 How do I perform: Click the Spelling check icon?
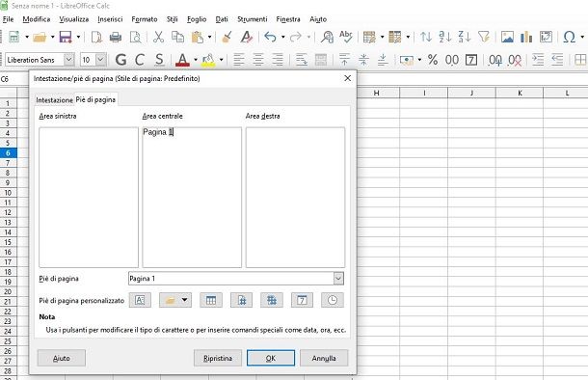(346, 37)
